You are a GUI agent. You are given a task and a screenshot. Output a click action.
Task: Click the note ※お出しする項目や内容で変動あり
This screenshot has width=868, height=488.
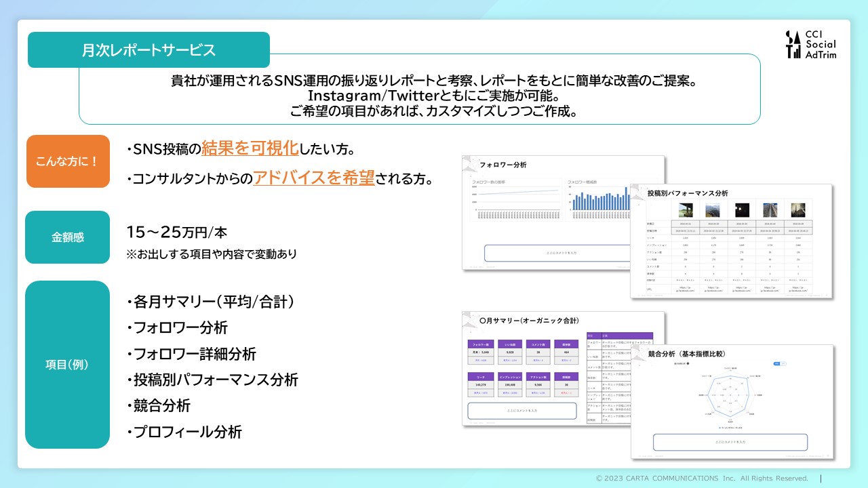(212, 254)
